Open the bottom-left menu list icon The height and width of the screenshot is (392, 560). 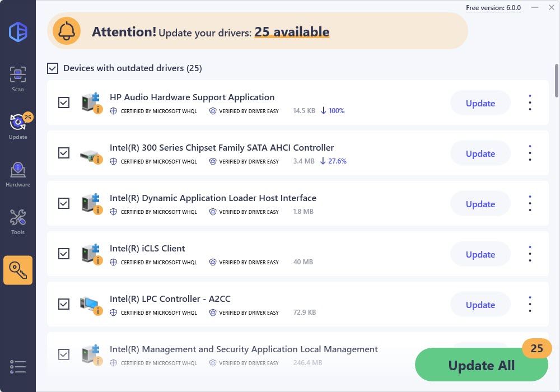click(x=18, y=367)
